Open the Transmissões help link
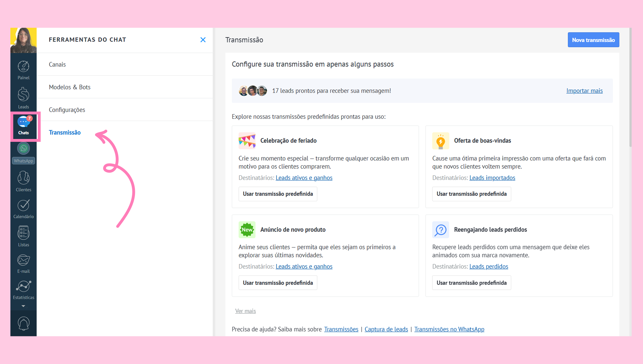Screen dimensions: 643x364 341,329
